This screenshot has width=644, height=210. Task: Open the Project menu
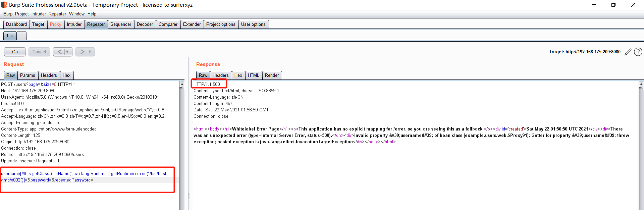click(22, 14)
